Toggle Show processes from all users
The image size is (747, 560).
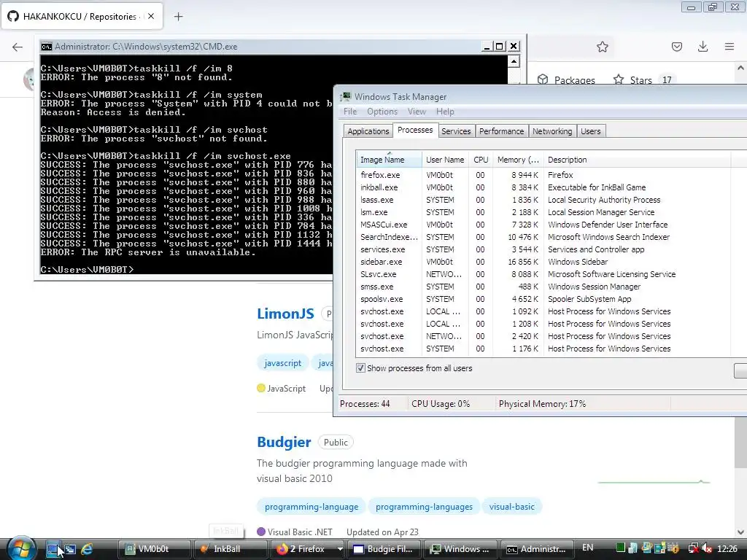[x=360, y=368]
